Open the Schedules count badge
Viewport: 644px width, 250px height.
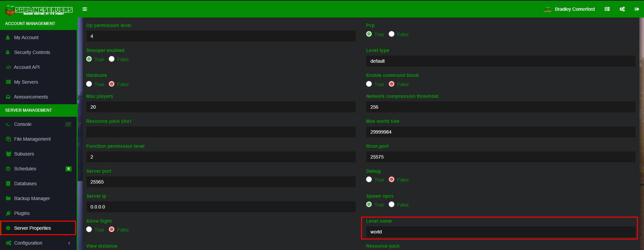(69, 169)
